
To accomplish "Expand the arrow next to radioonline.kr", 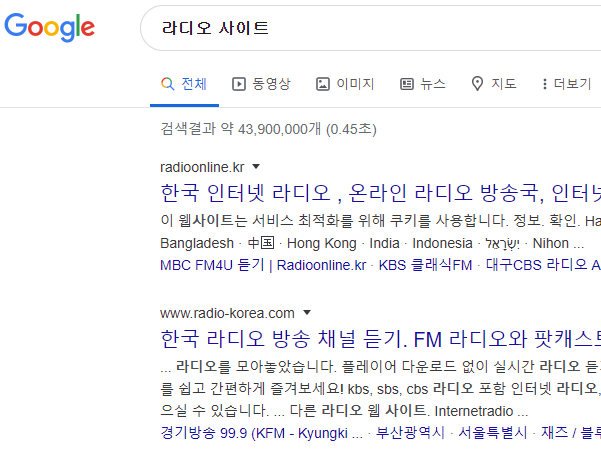I will 256,167.
